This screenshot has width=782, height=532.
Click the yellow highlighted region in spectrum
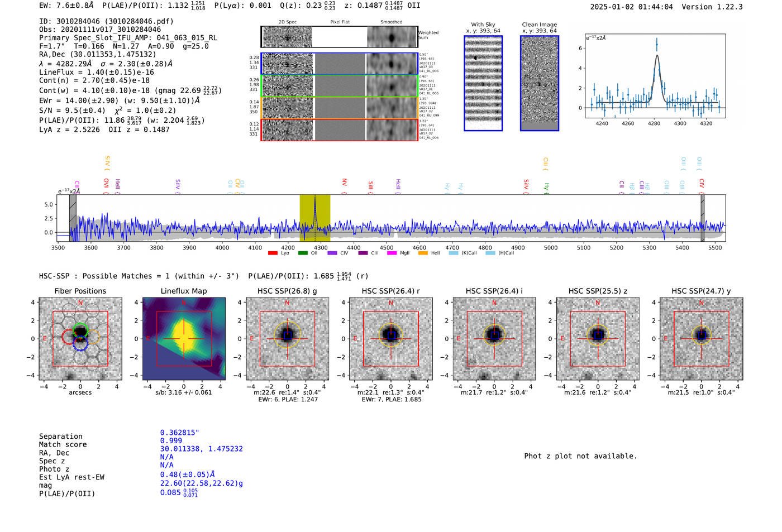(x=315, y=218)
